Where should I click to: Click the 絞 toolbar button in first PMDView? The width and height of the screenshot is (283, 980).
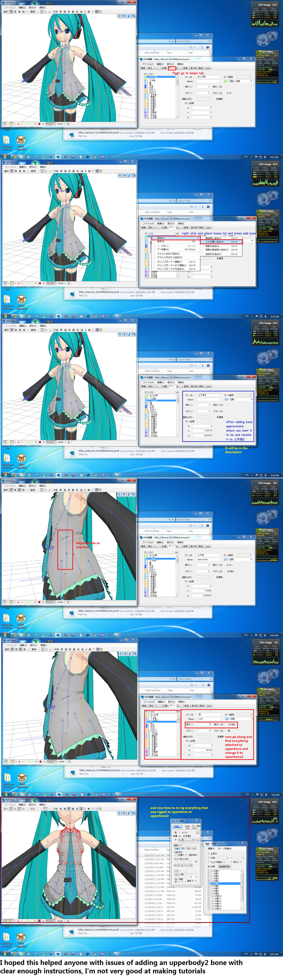(x=69, y=12)
